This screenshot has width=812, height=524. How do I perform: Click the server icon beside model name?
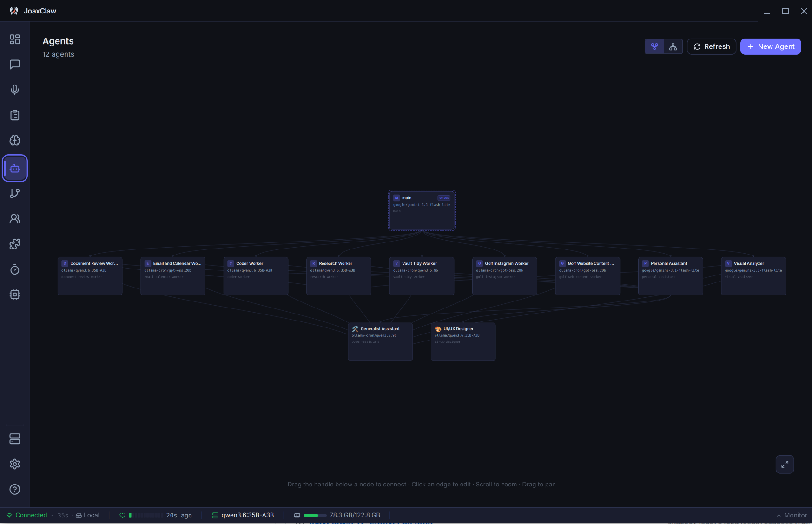pos(215,515)
